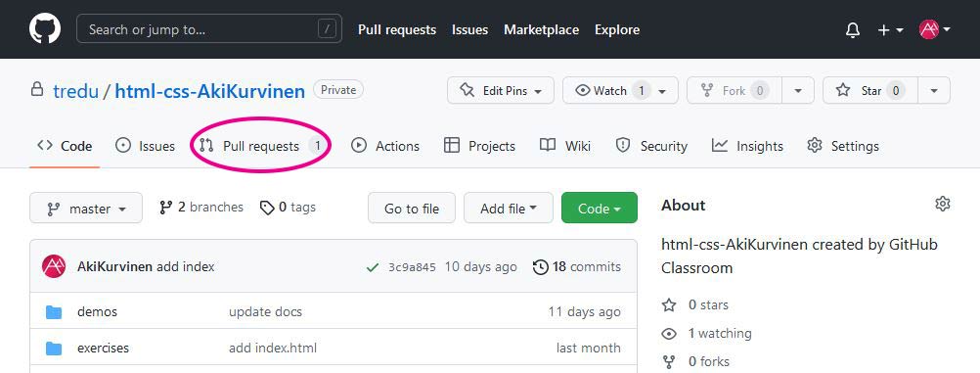Open commit hash 3c9a845

tap(412, 268)
